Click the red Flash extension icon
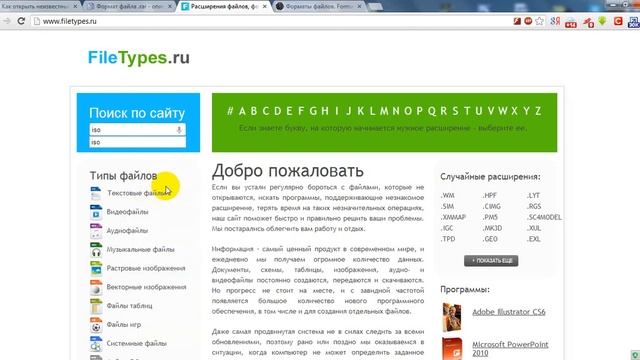Screen dimensions: 640x360 [517, 21]
